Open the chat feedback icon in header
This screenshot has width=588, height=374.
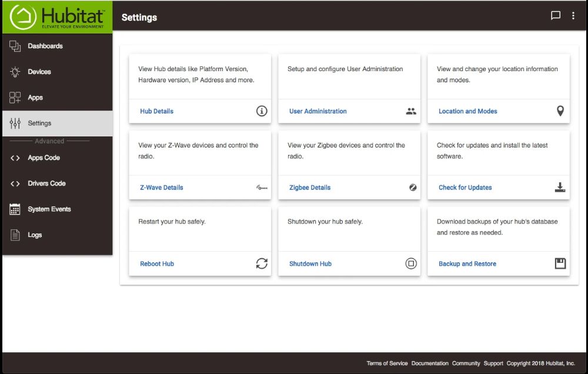pos(555,16)
